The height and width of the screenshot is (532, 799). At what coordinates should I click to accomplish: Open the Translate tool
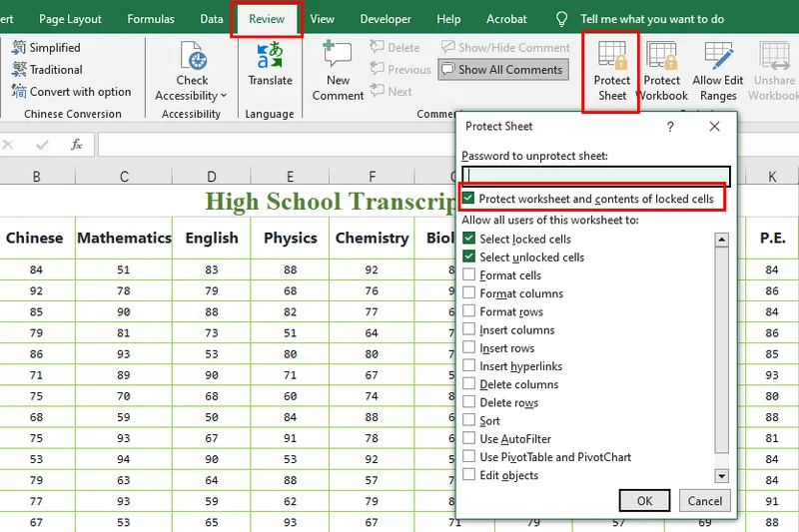(270, 55)
